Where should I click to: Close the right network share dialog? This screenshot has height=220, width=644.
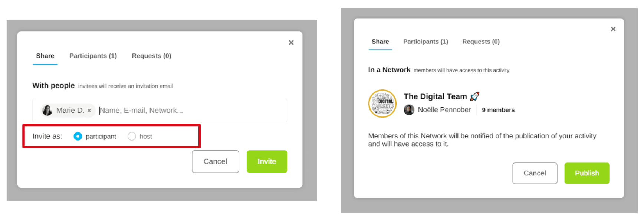click(613, 29)
